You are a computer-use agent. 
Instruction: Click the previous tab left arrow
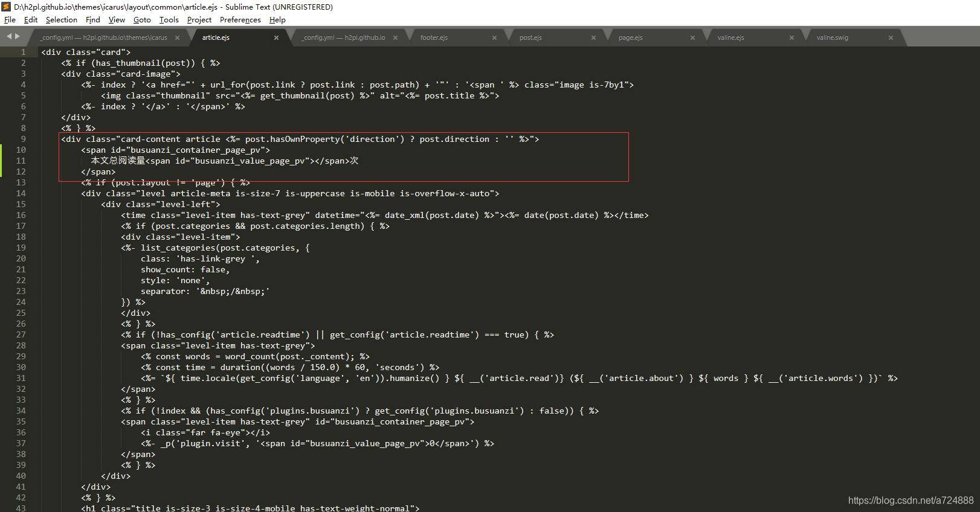click(x=9, y=36)
